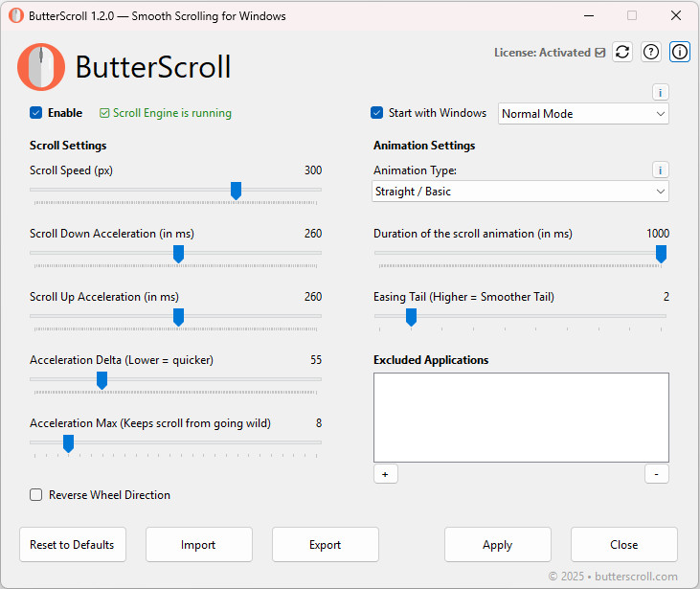Uncheck Start with Windows

click(377, 113)
